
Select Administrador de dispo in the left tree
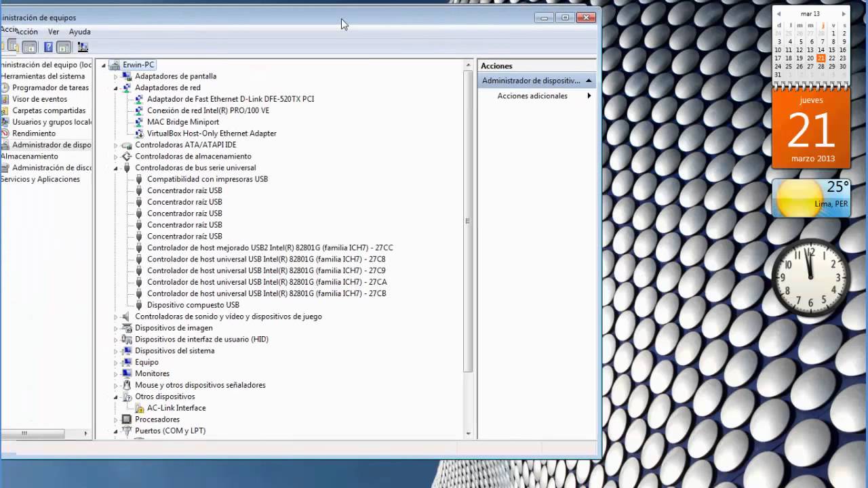tap(52, 145)
